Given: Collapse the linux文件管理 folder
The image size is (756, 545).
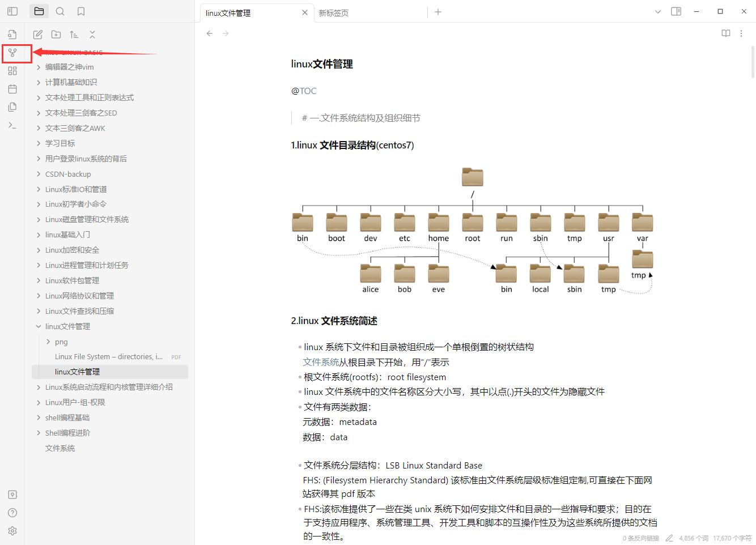Looking at the screenshot, I should click(x=39, y=326).
